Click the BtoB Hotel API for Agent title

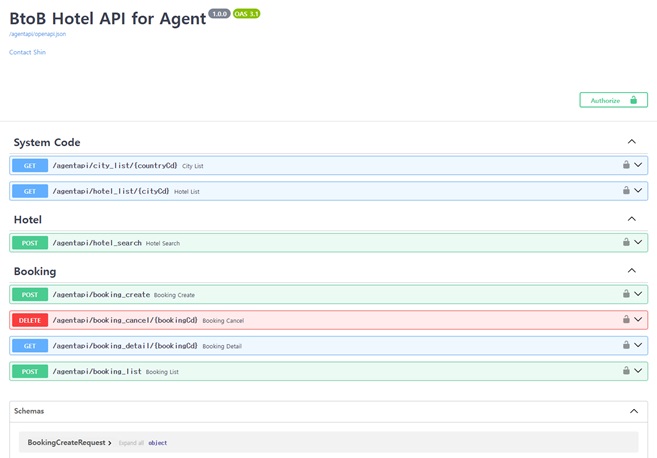(x=108, y=19)
